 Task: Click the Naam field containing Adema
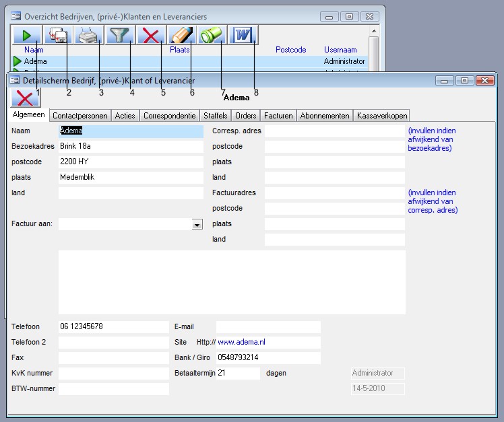(131, 131)
